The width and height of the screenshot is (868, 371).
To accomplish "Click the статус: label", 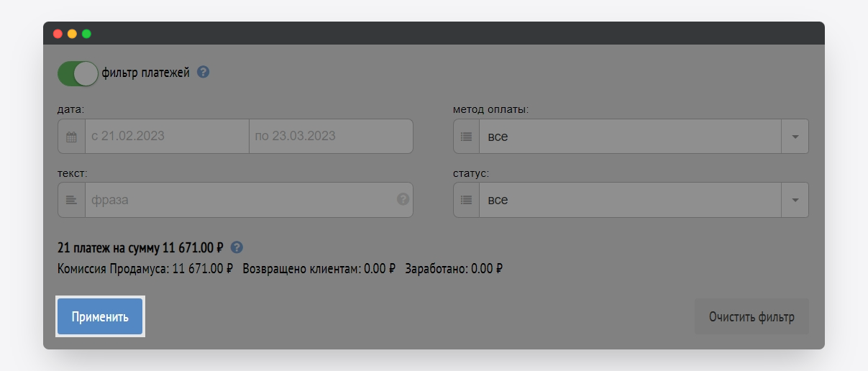I will click(x=471, y=173).
